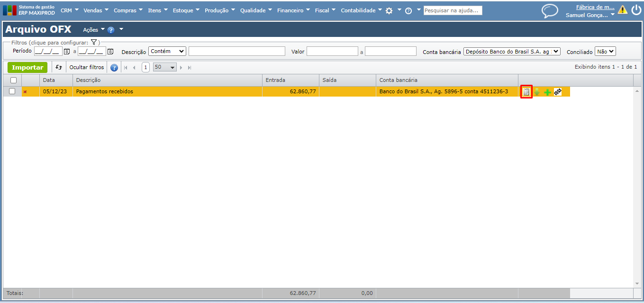The height and width of the screenshot is (303, 644).
Task: Click the green down arrow icon on the row
Action: pyautogui.click(x=537, y=92)
